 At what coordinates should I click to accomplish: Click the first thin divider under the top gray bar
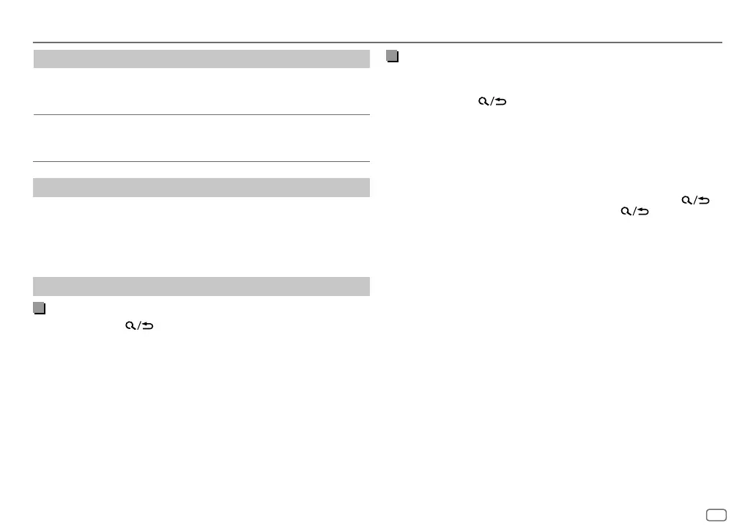coord(201,115)
